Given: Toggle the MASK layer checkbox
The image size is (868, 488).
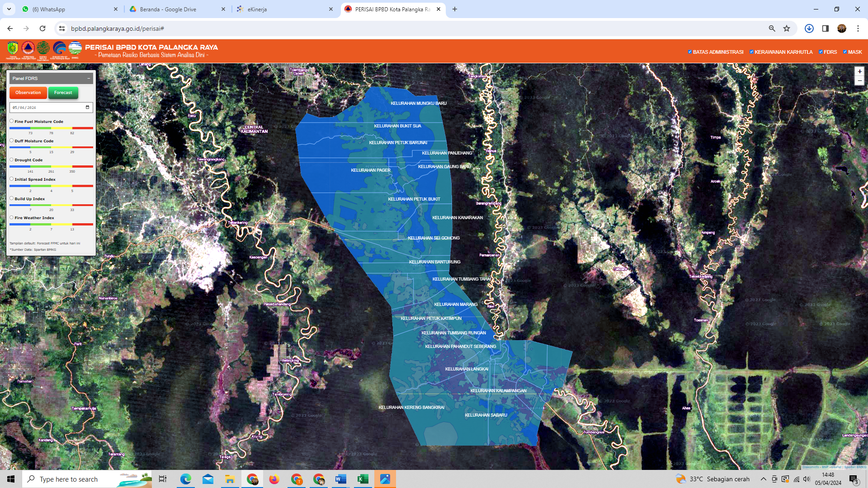Looking at the screenshot, I should (845, 52).
